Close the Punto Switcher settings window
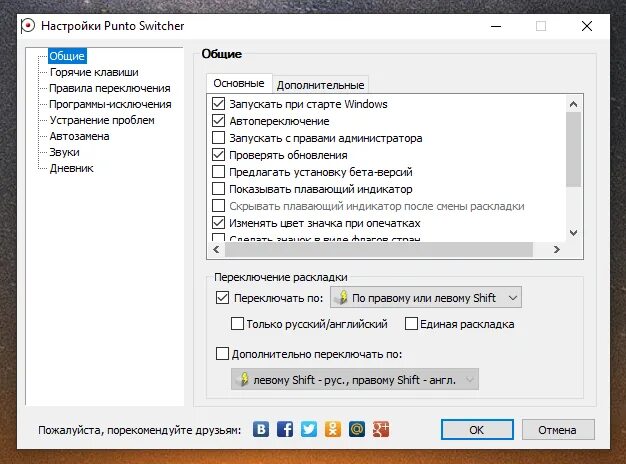This screenshot has height=464, width=626. 587,26
